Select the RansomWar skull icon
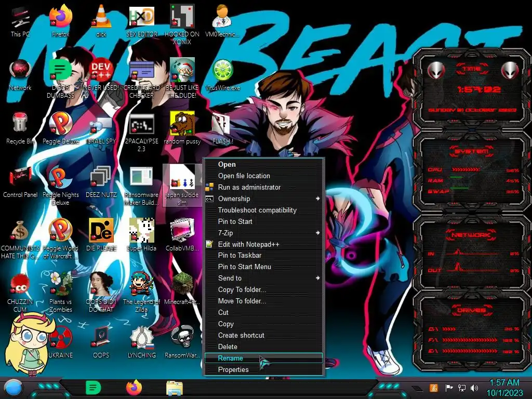Viewport: 532px width, 399px height. pos(182,342)
